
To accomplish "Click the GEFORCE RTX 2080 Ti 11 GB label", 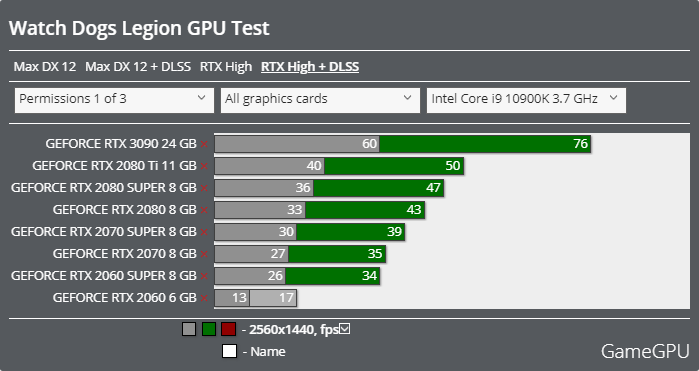I will pos(114,165).
